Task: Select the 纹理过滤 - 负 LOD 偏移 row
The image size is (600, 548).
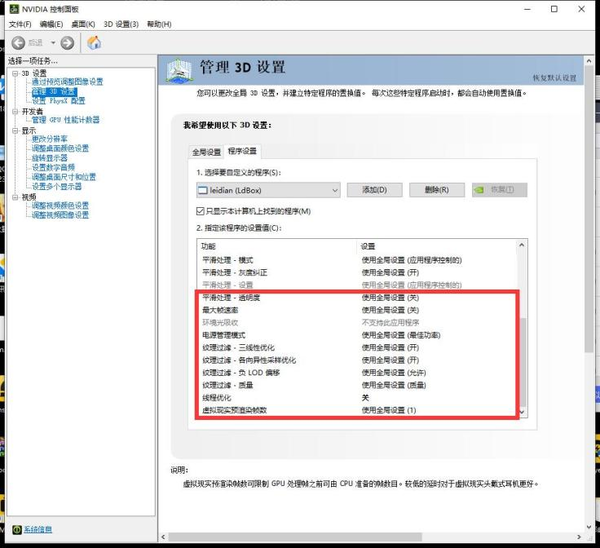Action: point(357,373)
